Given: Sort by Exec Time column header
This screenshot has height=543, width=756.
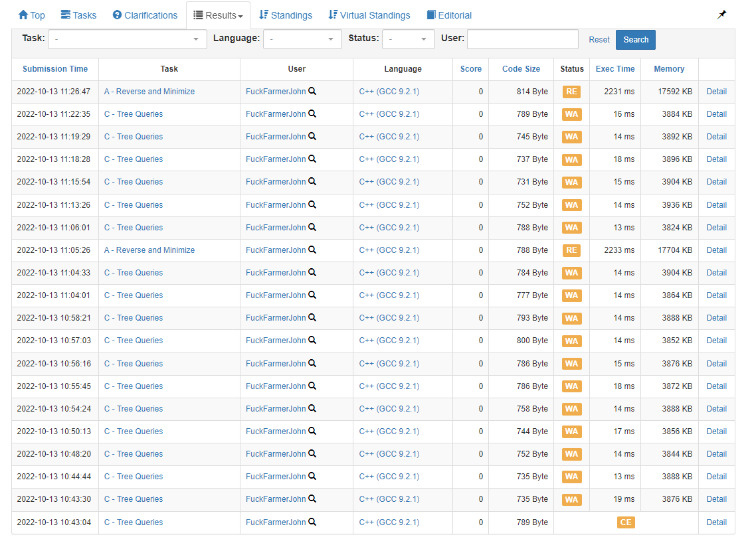Looking at the screenshot, I should tap(614, 69).
